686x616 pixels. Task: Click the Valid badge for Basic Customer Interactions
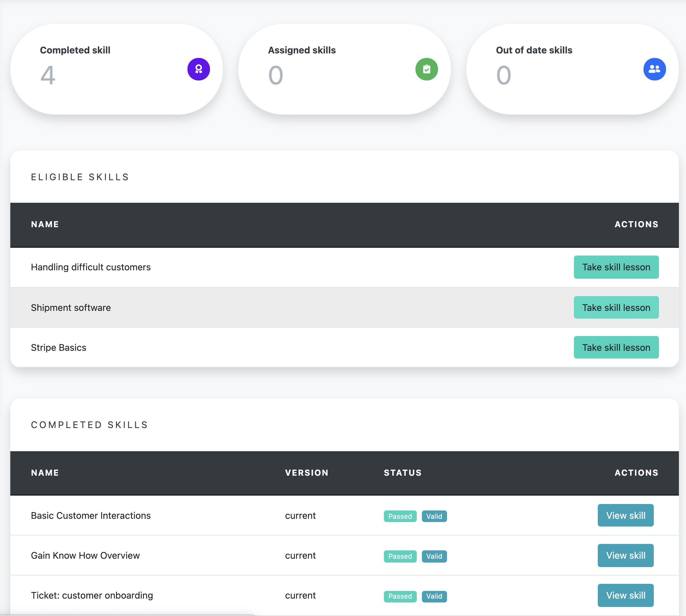pos(434,516)
